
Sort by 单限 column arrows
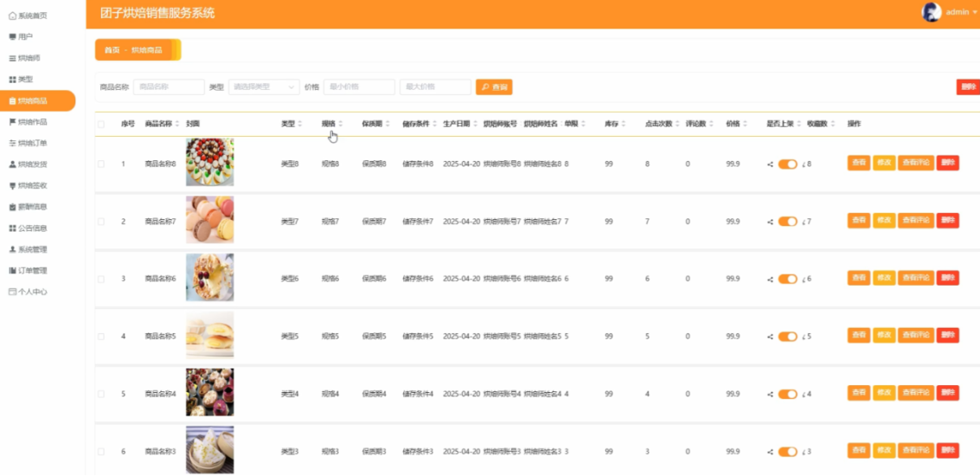click(583, 124)
